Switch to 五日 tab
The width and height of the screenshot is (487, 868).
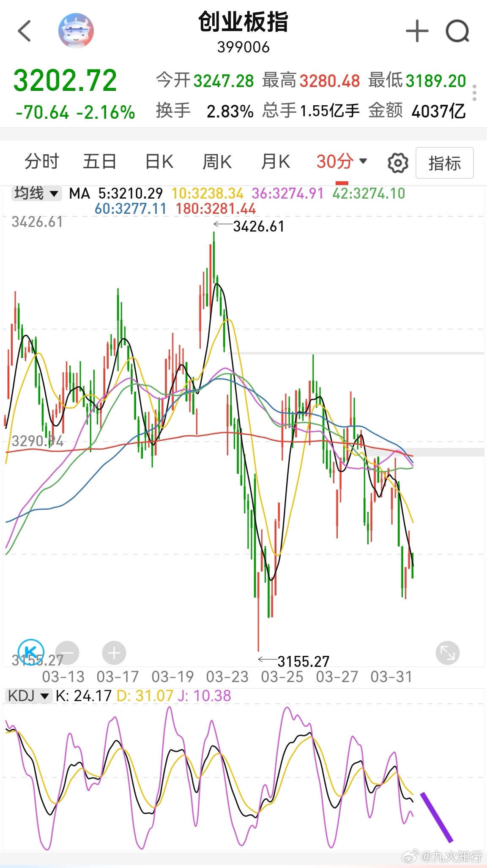click(x=100, y=161)
